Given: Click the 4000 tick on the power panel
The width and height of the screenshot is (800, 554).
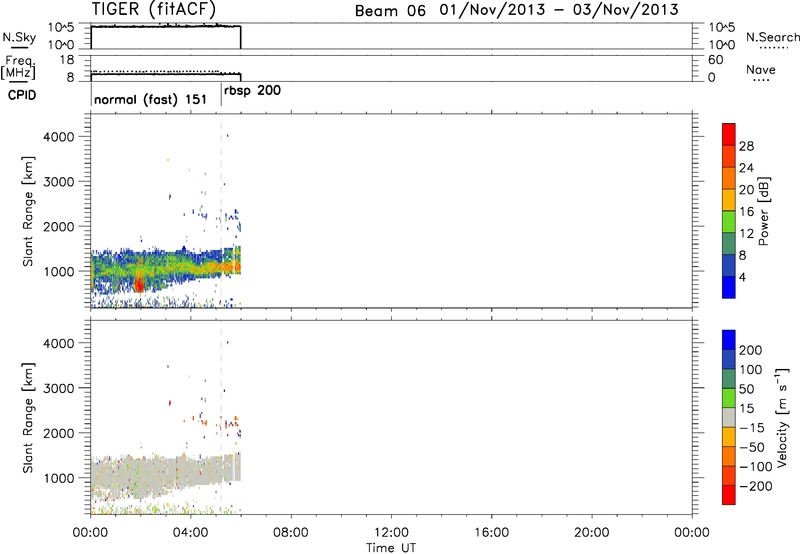Looking at the screenshot, I should click(59, 137).
